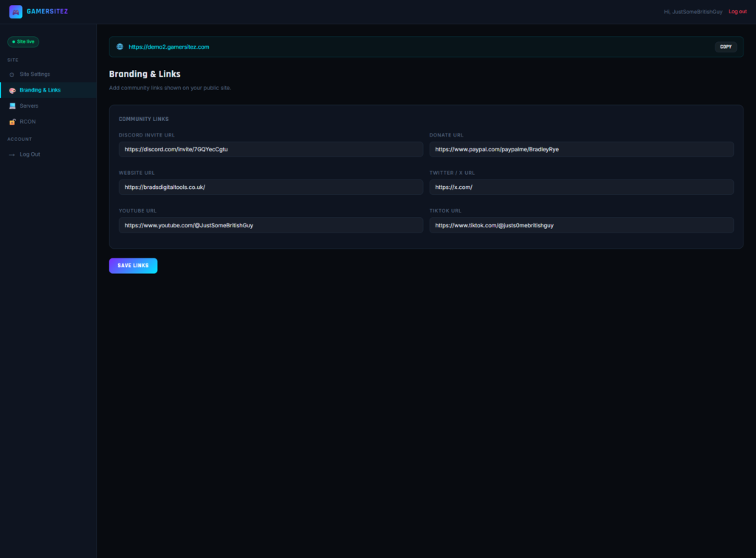The image size is (756, 558).
Task: Focus the Discord Invite URL field
Action: (270, 149)
